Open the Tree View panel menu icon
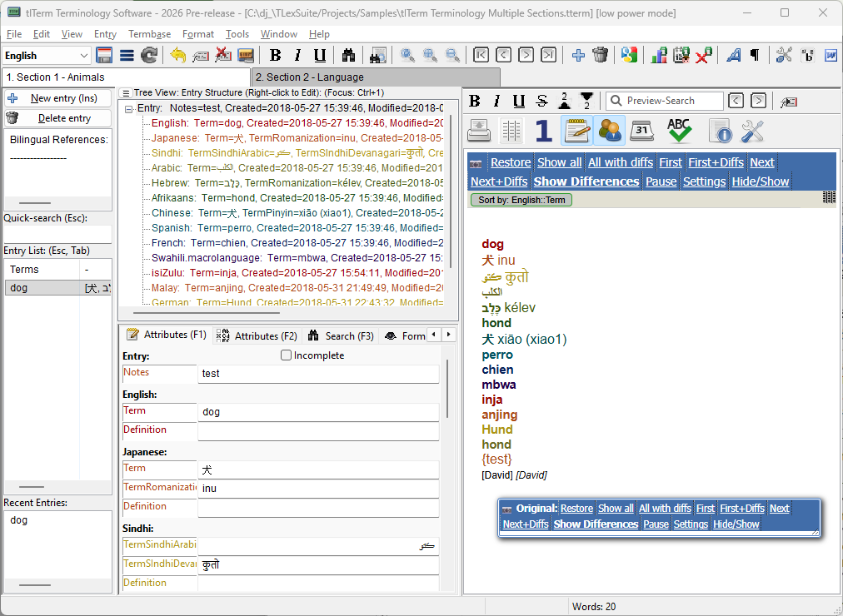This screenshot has height=616, width=843. coord(126,93)
